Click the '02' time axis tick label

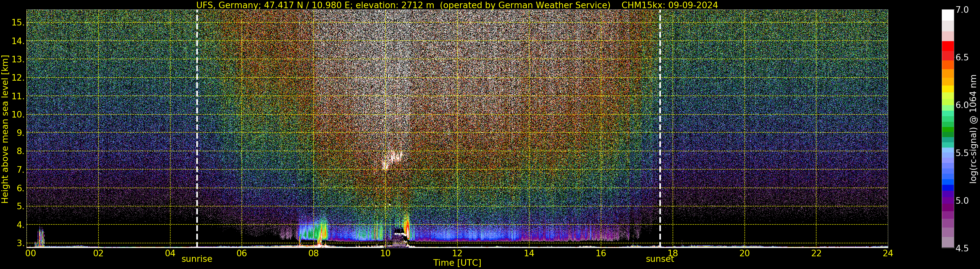[x=98, y=253]
